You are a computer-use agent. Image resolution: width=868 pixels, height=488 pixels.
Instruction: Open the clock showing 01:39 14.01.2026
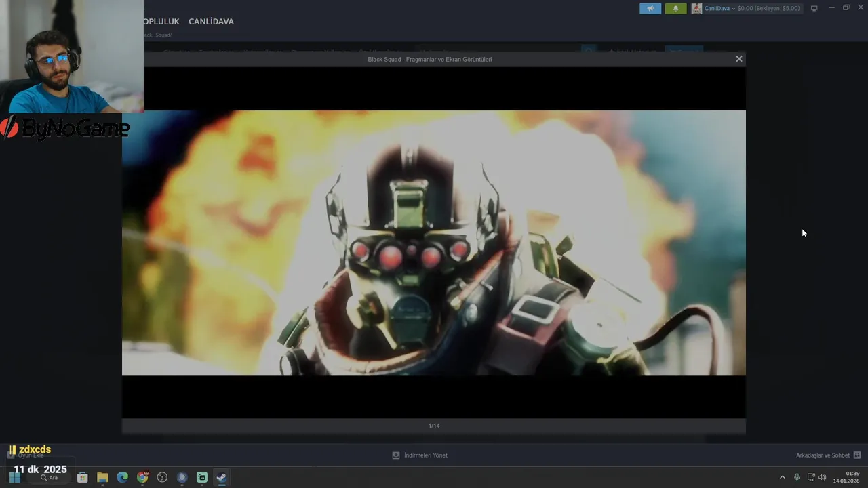coord(846,477)
